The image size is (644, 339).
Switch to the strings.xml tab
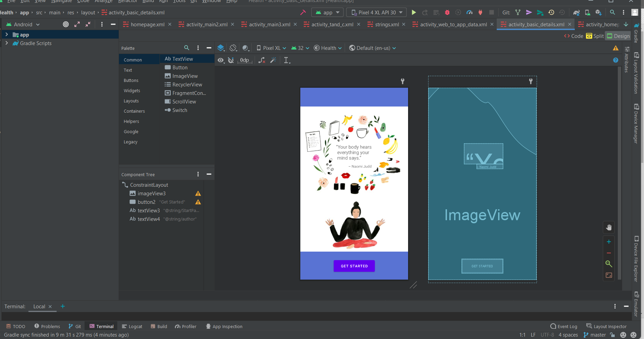pyautogui.click(x=387, y=25)
